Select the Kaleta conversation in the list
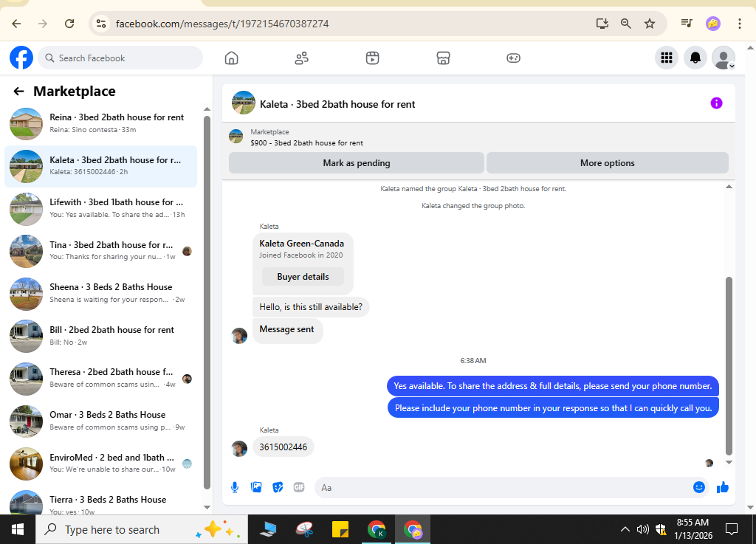This screenshot has width=756, height=544. tap(100, 166)
